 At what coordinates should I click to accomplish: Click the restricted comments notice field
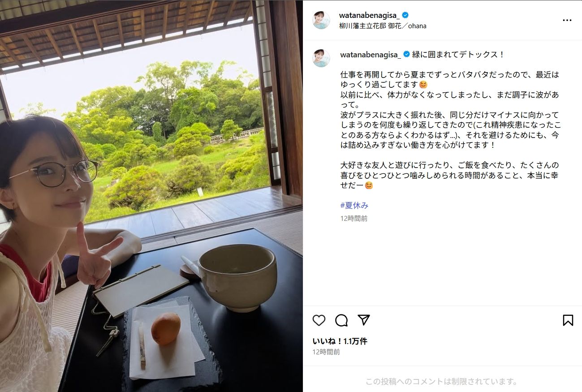[442, 382]
